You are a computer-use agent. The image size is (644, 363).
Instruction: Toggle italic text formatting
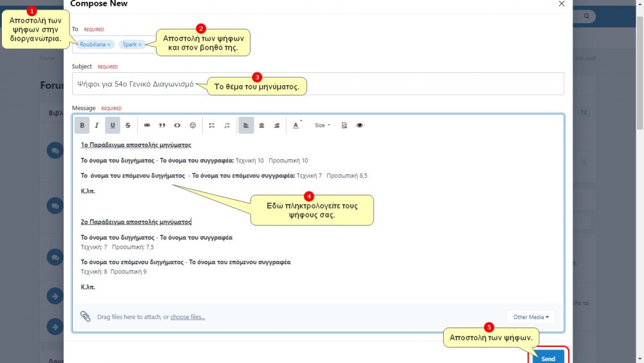(x=97, y=125)
